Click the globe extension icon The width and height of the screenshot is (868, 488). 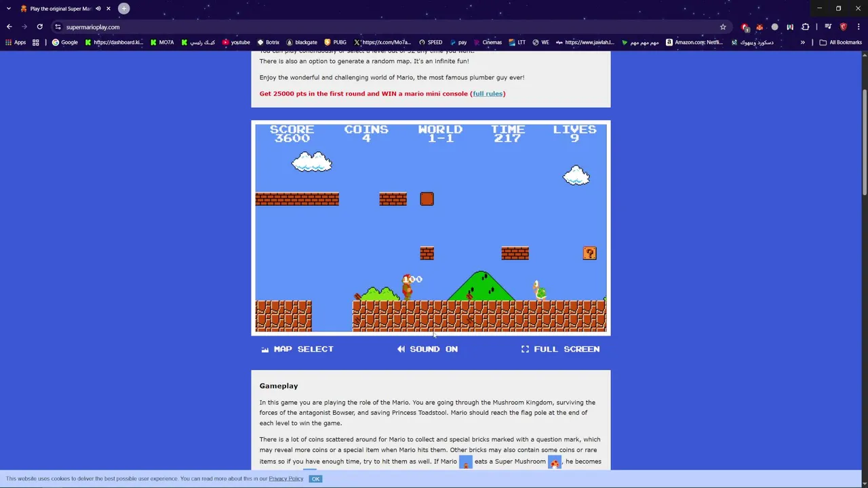click(775, 27)
